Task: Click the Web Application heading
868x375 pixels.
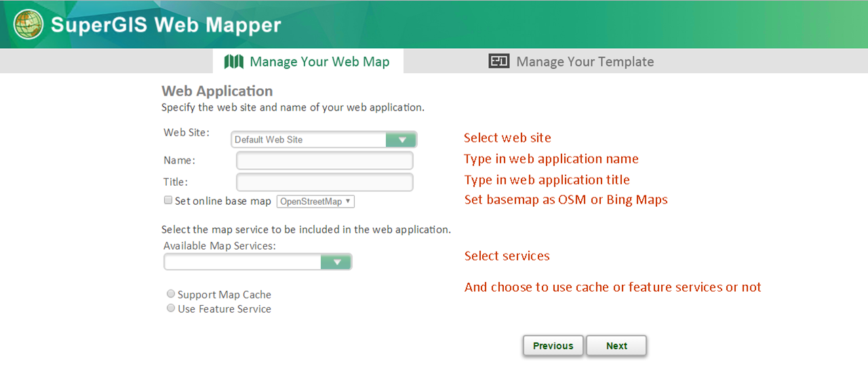Action: click(217, 91)
